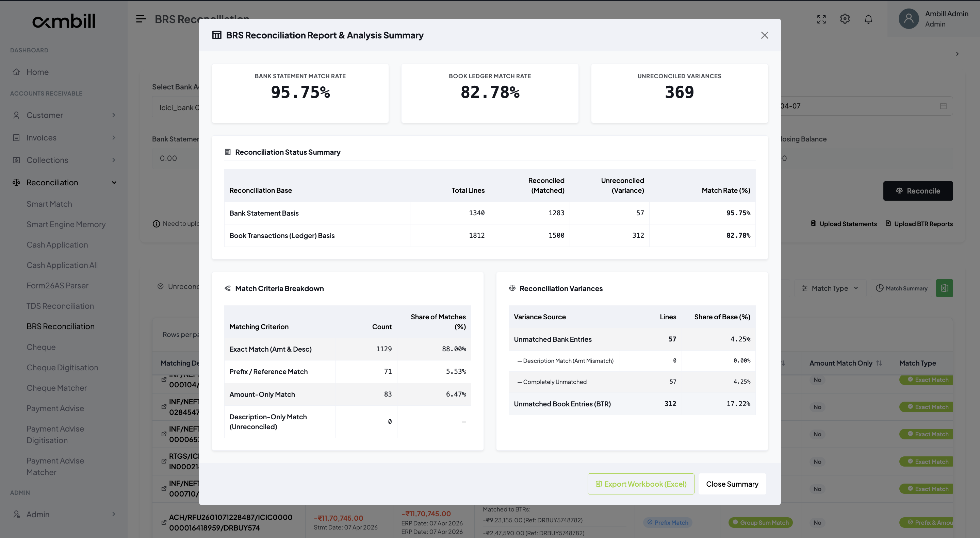Open Cash Application All page

(62, 265)
